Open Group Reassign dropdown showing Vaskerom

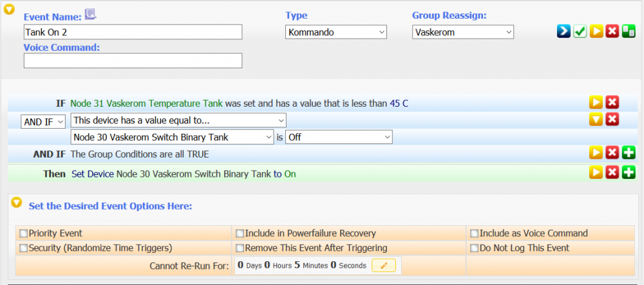tap(462, 32)
